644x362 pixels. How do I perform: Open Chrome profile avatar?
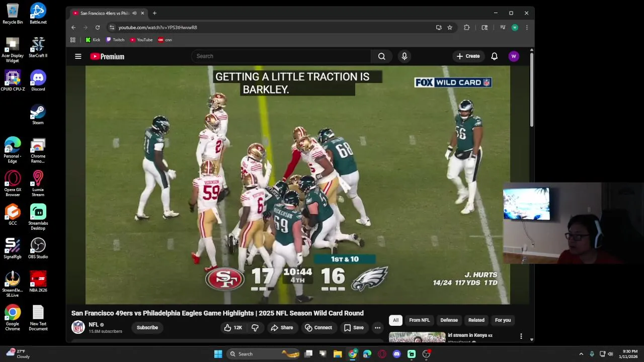(515, 27)
